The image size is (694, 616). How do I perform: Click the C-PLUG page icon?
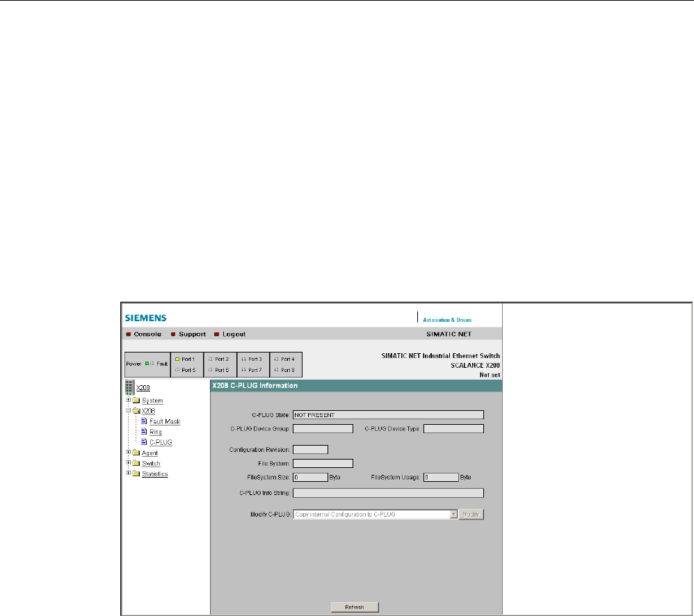coord(144,441)
